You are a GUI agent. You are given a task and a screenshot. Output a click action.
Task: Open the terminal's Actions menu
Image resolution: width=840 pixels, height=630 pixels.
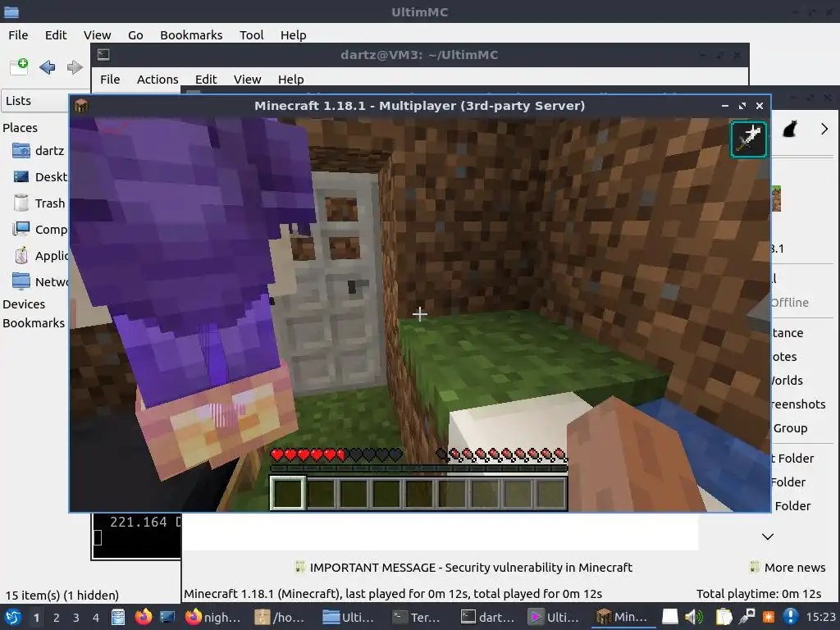(157, 80)
